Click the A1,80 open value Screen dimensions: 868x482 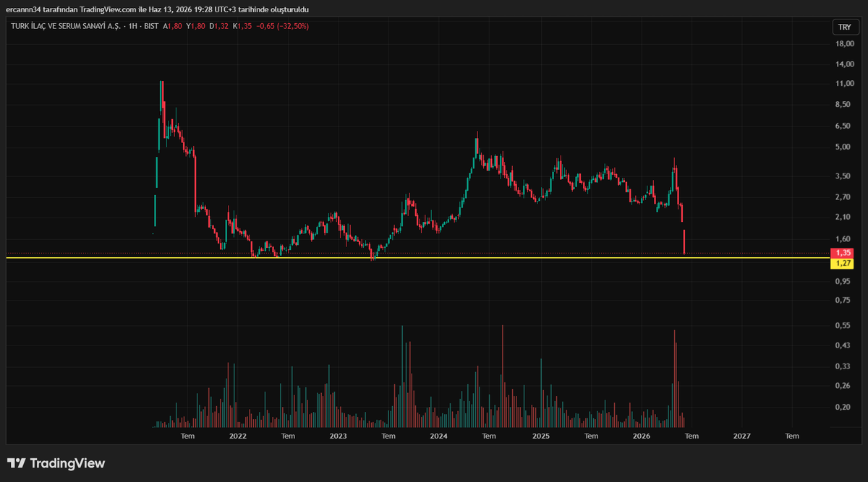click(x=174, y=26)
